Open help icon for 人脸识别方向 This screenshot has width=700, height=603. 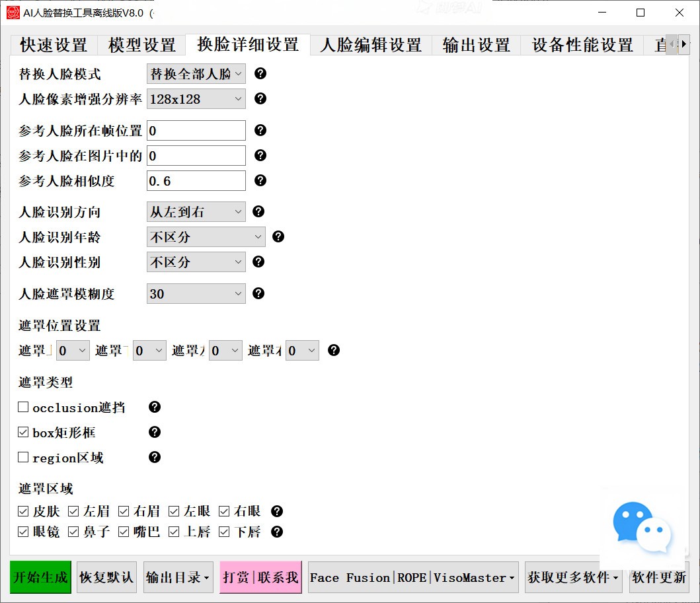258,211
